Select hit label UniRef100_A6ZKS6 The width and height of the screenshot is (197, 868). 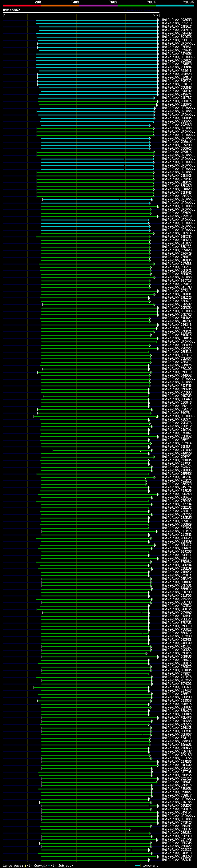click(x=177, y=481)
